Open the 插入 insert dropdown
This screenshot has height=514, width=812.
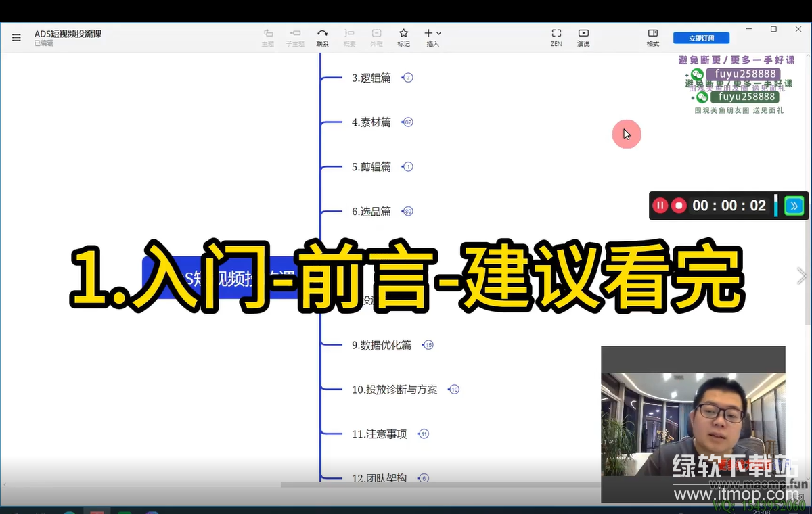coord(432,37)
